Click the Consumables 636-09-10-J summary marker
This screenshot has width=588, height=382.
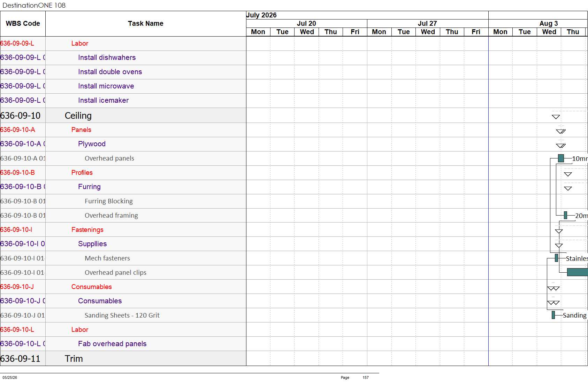tap(553, 288)
